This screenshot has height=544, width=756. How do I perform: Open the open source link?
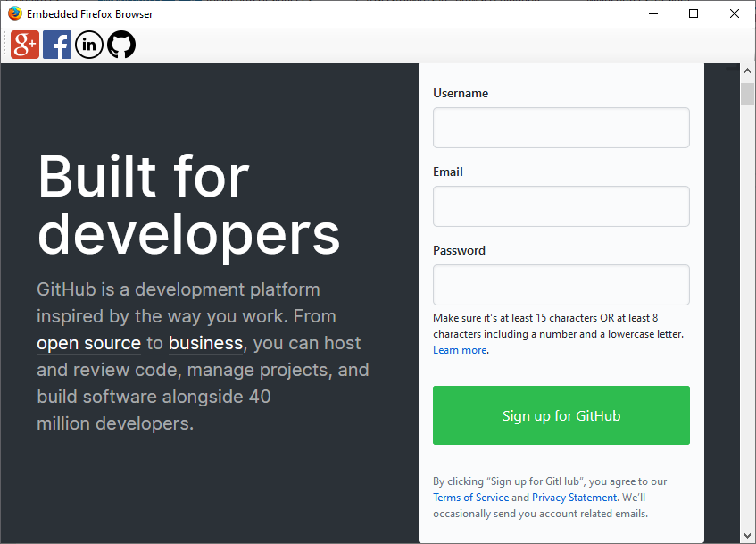coord(88,342)
